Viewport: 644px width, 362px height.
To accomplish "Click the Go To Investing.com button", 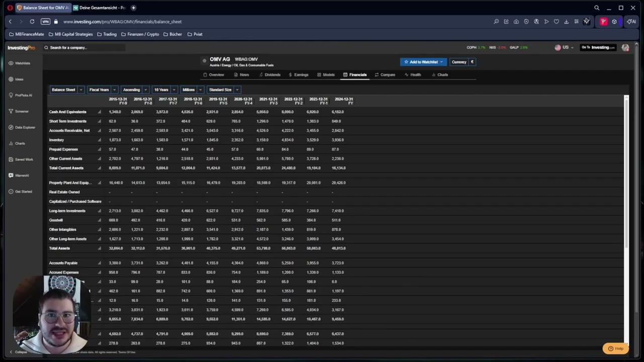I will pos(598,48).
